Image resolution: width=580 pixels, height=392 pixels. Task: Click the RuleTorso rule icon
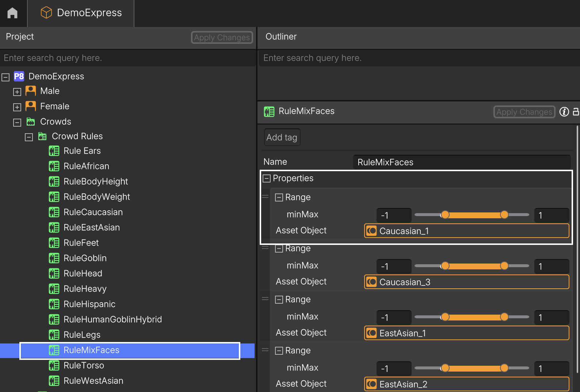coord(54,365)
